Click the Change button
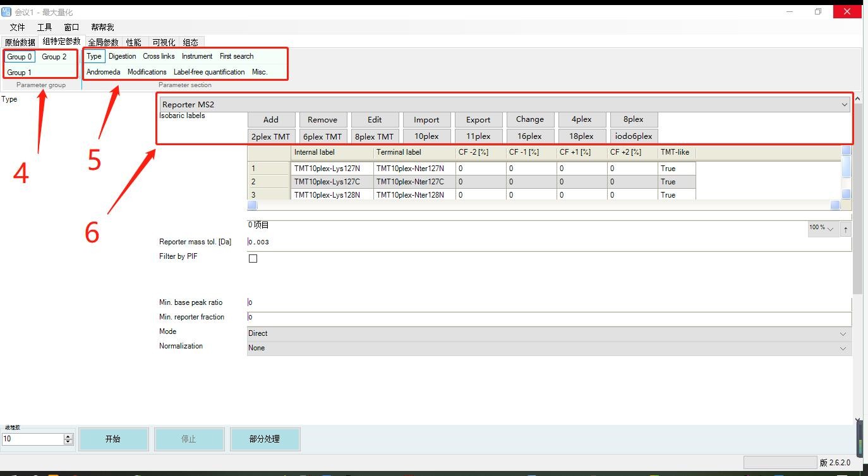Image resolution: width=868 pixels, height=476 pixels. coord(530,119)
